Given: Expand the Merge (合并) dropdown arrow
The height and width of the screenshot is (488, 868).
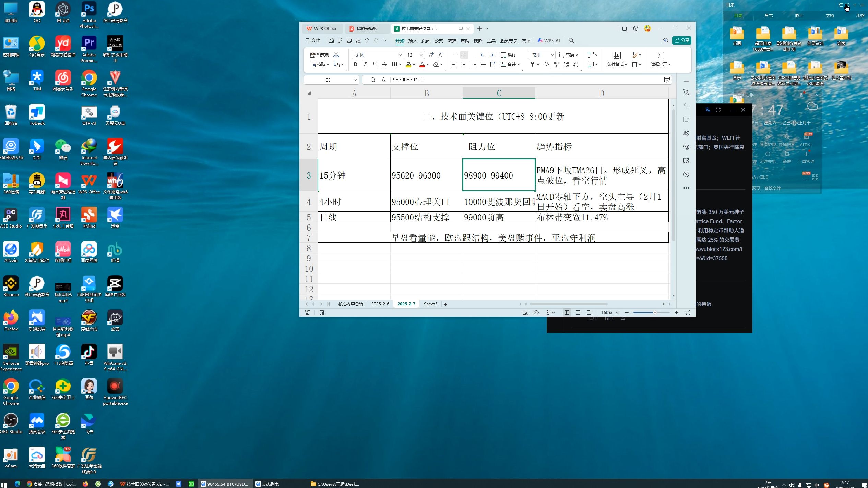Looking at the screenshot, I should click(x=519, y=64).
